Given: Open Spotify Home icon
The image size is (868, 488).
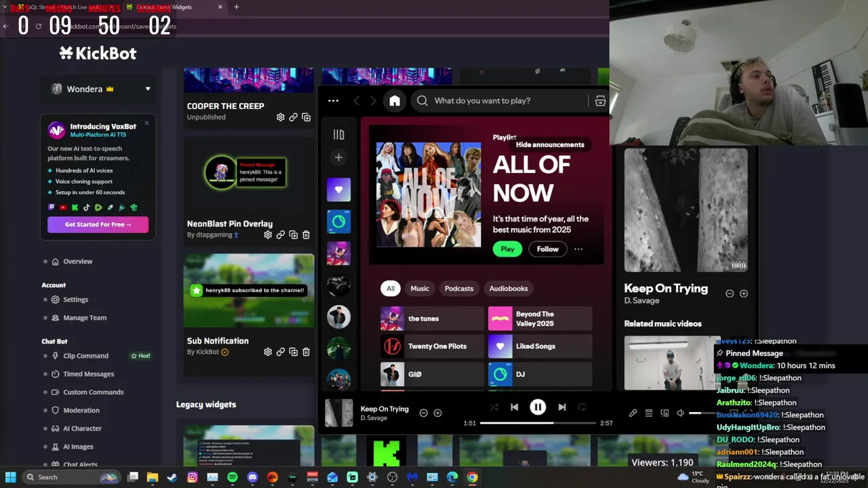Looking at the screenshot, I should click(395, 101).
